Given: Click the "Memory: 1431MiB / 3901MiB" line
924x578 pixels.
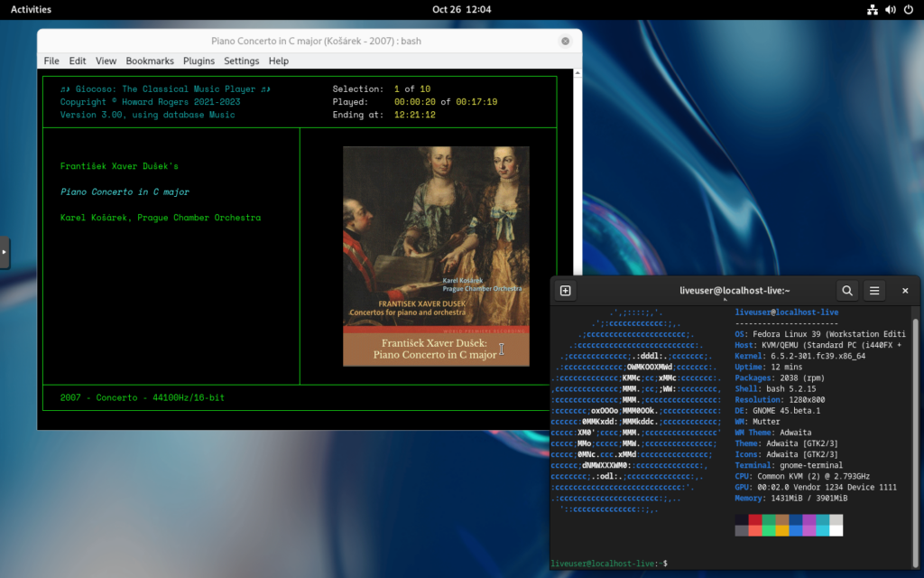Looking at the screenshot, I should pos(791,499).
